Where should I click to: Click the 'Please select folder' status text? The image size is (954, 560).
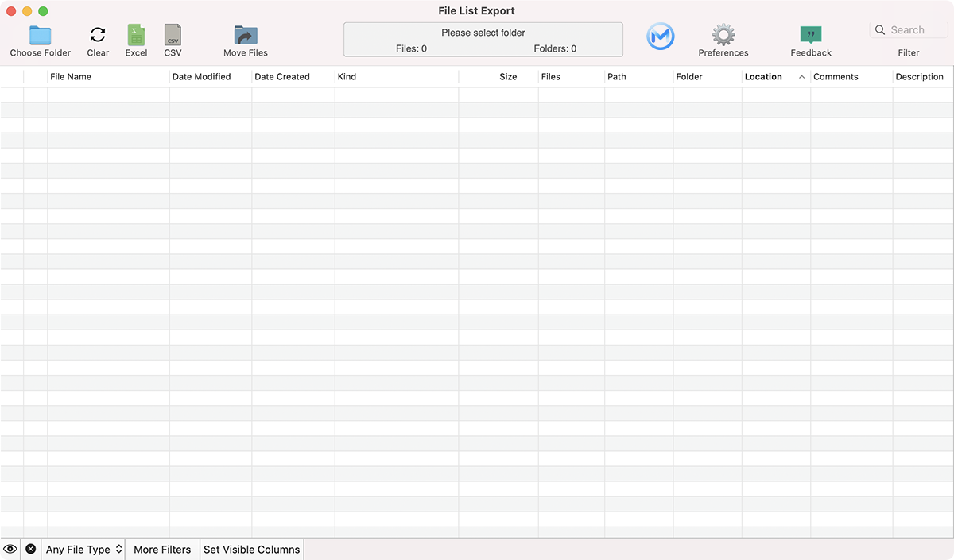(x=483, y=33)
